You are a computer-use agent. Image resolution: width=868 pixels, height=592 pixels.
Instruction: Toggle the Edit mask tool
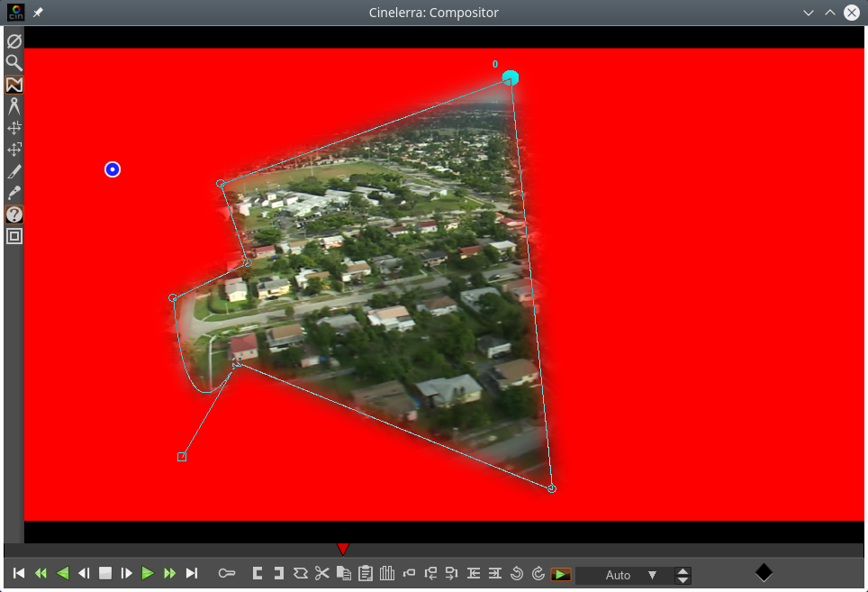[14, 84]
